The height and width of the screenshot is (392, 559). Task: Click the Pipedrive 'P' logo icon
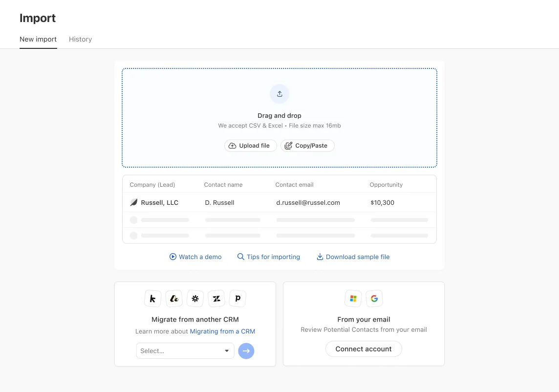(x=238, y=299)
